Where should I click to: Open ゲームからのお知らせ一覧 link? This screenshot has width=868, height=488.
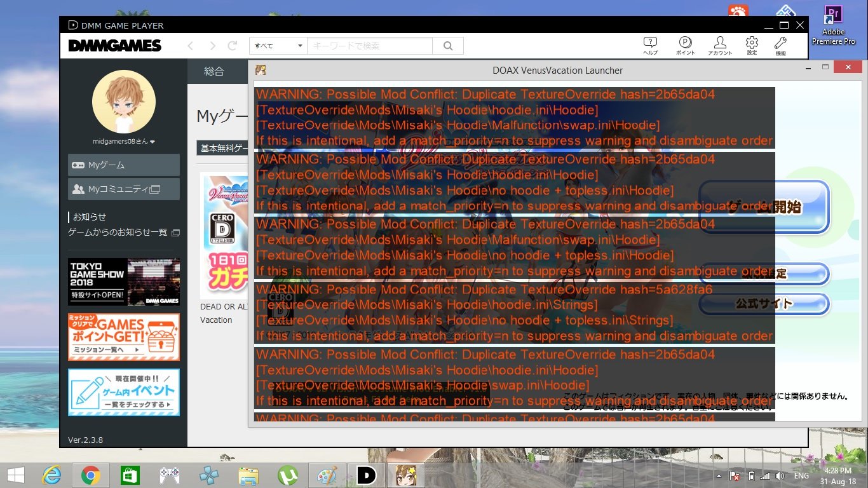[x=124, y=233]
